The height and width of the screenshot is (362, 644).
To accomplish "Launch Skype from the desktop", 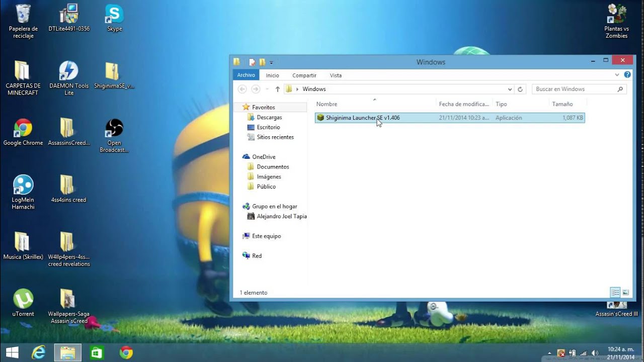I will point(114,18).
